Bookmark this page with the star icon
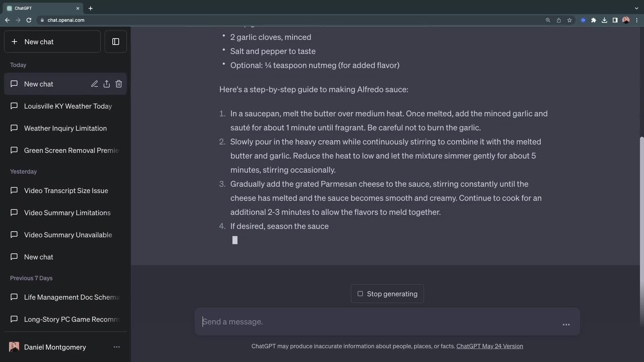Viewport: 644px width, 362px height. pyautogui.click(x=569, y=20)
